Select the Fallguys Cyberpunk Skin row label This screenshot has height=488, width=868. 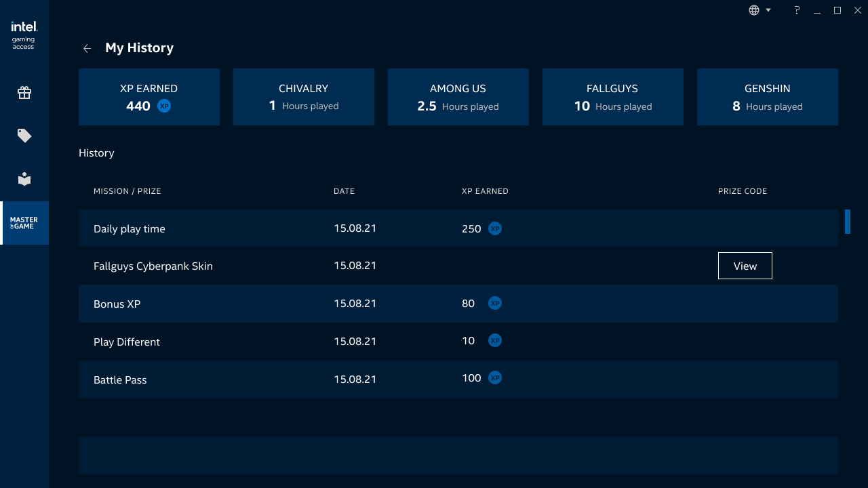153,266
